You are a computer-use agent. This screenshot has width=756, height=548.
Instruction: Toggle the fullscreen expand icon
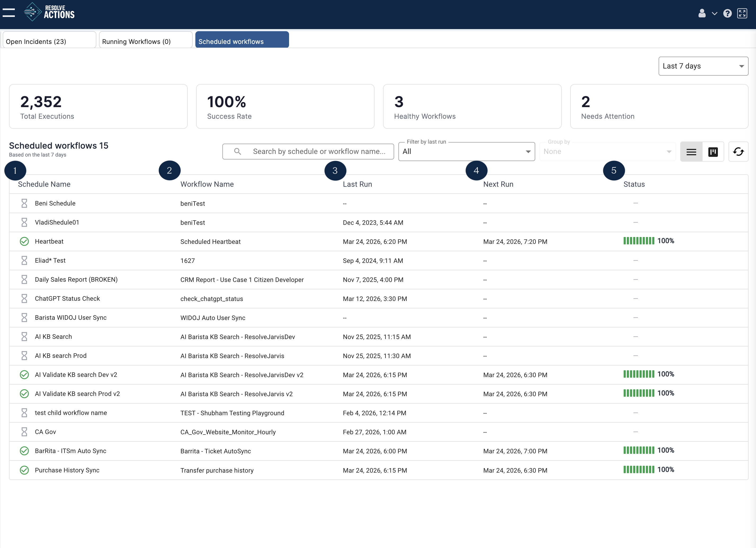tap(742, 13)
